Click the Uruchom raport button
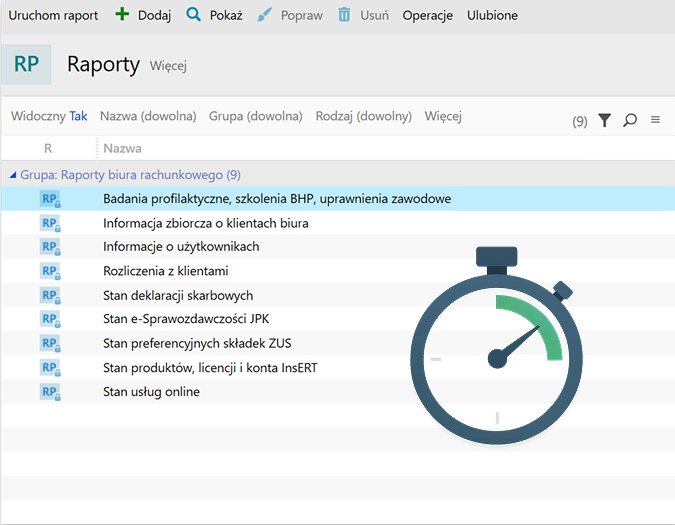The image size is (675, 525). point(54,15)
